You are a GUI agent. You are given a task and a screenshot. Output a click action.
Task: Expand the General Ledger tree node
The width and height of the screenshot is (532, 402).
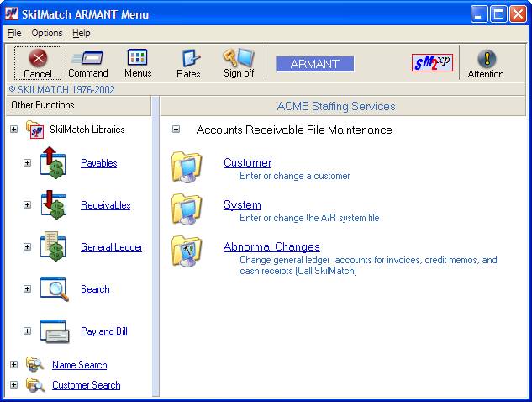(27, 247)
